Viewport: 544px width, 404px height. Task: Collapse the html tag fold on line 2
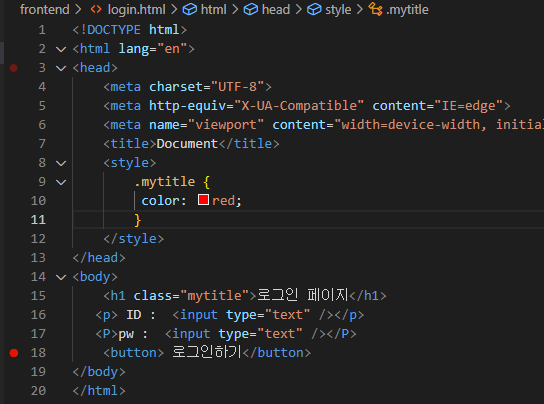[61, 49]
